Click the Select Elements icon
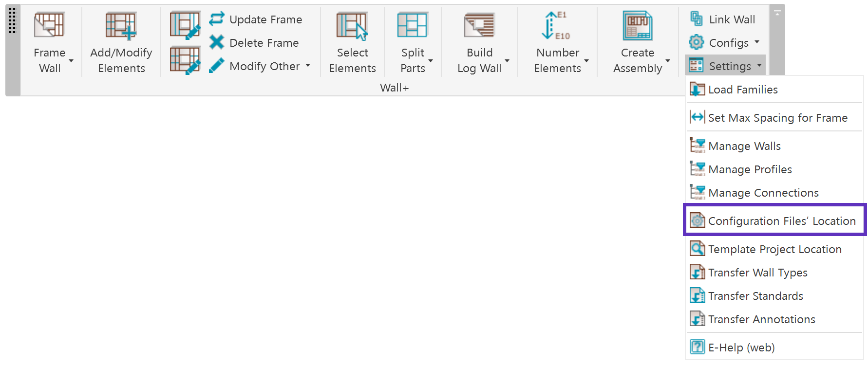Image resolution: width=868 pixels, height=366 pixels. tap(352, 25)
